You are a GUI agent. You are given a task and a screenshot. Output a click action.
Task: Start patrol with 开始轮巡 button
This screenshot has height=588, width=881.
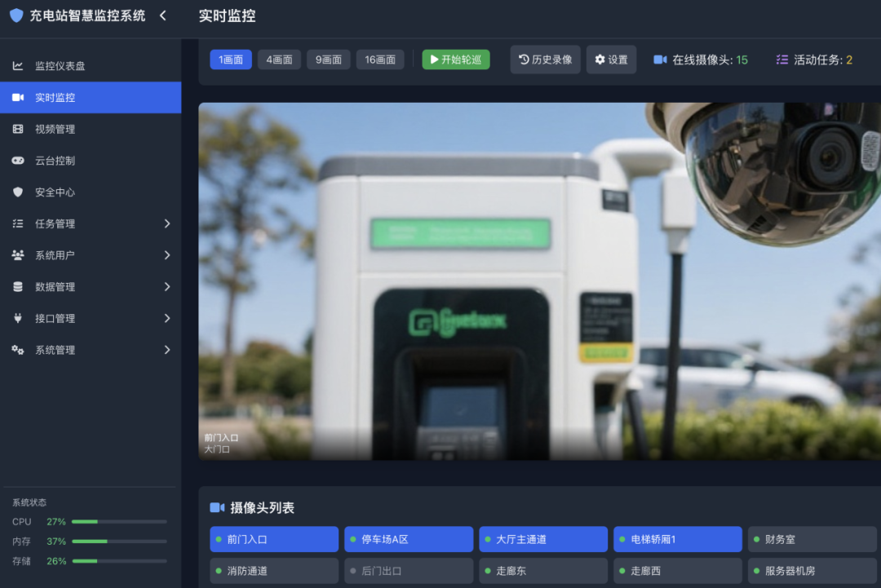456,60
